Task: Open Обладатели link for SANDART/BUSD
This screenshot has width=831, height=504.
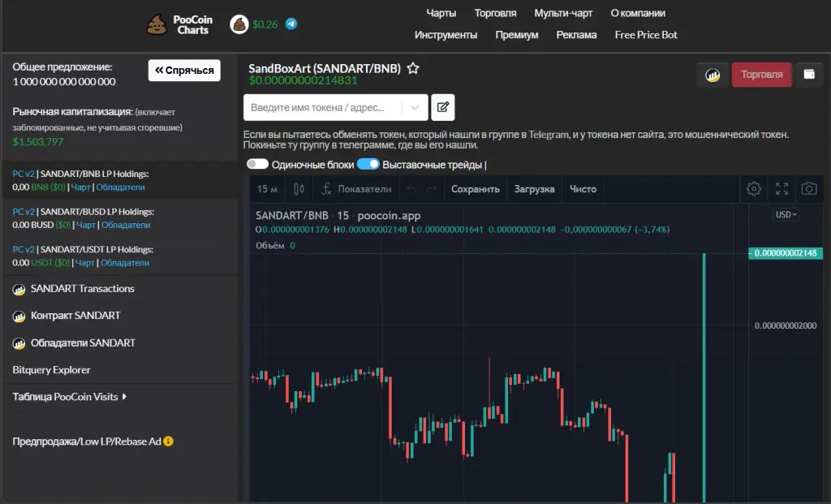Action: 126,225
